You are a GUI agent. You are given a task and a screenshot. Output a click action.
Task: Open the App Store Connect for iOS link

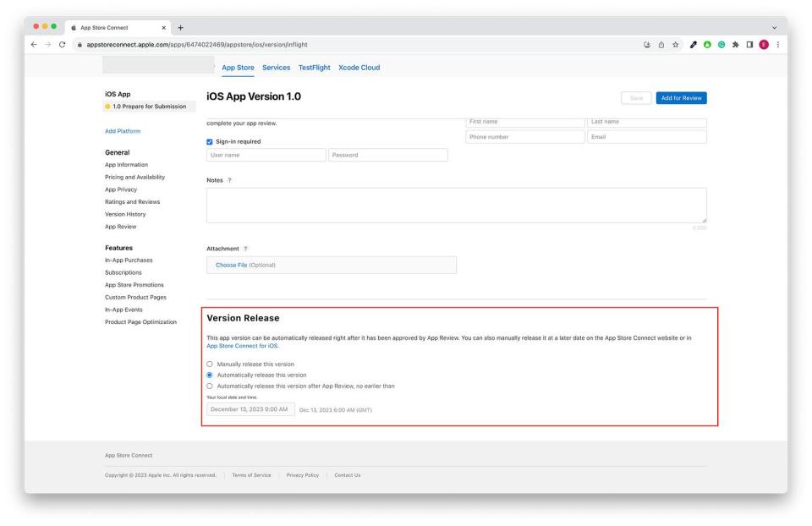coord(243,346)
